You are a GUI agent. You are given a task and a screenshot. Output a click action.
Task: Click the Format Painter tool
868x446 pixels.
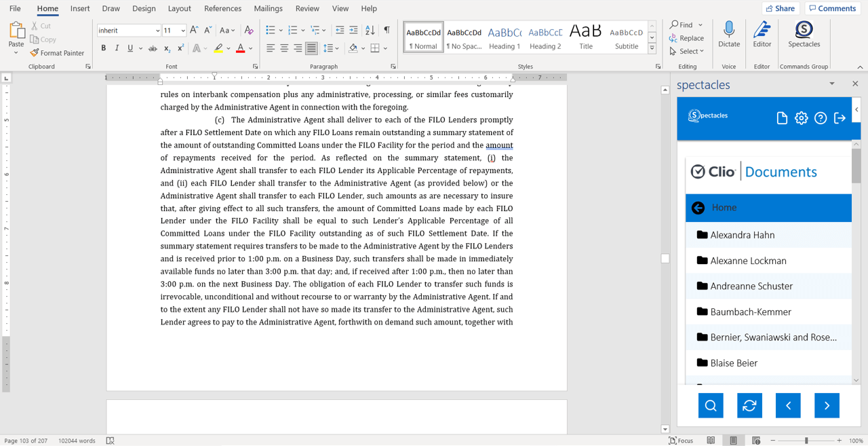(57, 53)
